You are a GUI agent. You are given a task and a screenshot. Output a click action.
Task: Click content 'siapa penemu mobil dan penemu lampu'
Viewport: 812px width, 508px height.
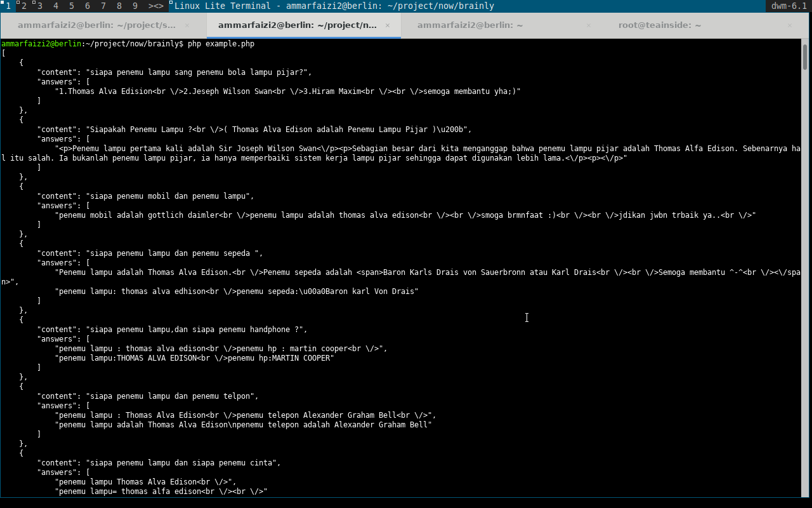coord(145,196)
